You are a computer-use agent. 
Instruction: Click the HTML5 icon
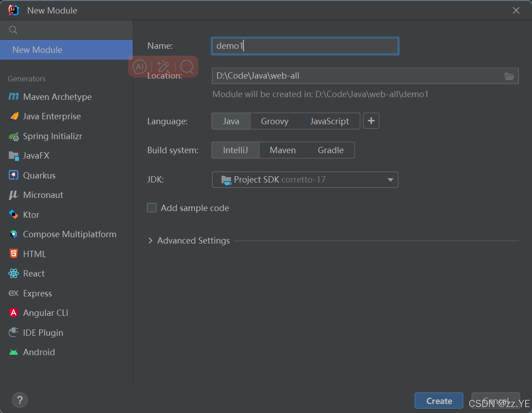click(14, 253)
